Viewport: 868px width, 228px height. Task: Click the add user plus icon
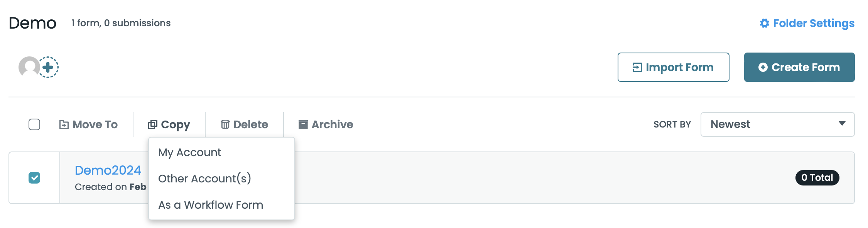coord(47,68)
